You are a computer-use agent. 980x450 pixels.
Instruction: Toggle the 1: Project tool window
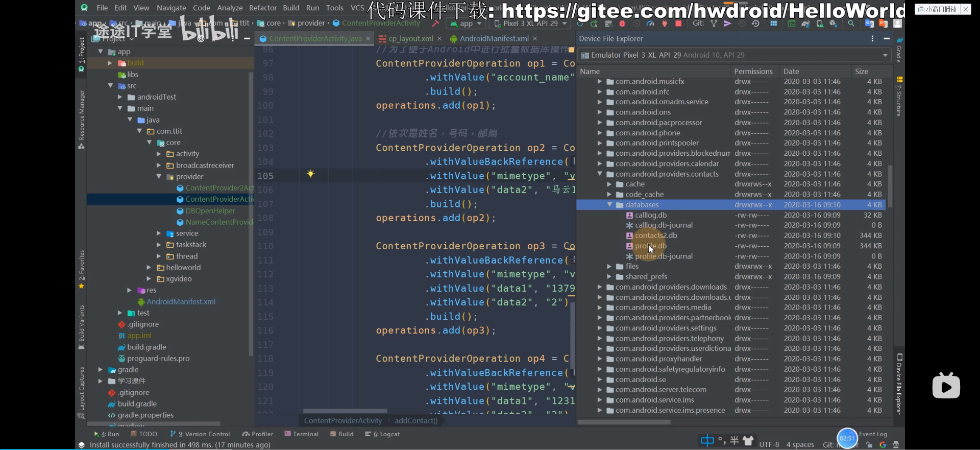[x=81, y=54]
